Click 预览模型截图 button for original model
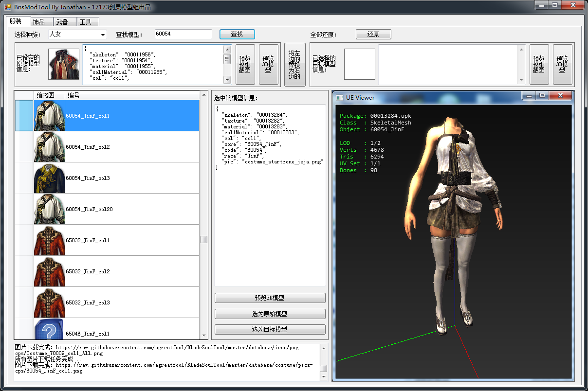The width and height of the screenshot is (588, 391). pyautogui.click(x=245, y=64)
